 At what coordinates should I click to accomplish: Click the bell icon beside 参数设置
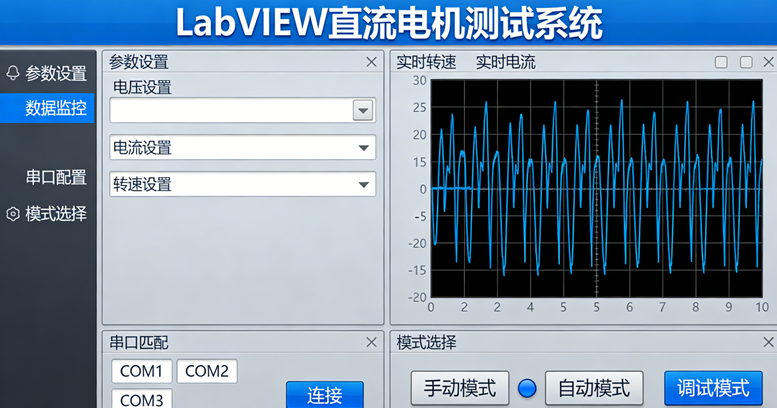click(x=13, y=73)
